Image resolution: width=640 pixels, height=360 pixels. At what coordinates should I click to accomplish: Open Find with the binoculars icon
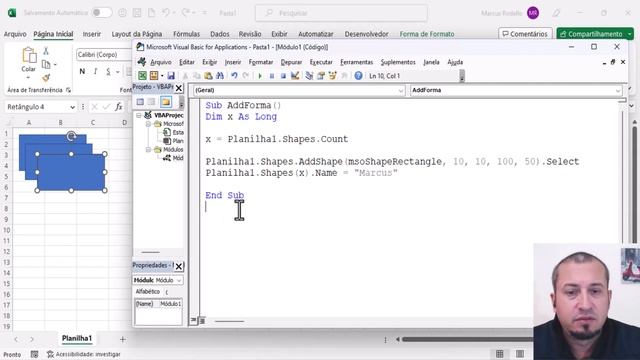pos(220,76)
